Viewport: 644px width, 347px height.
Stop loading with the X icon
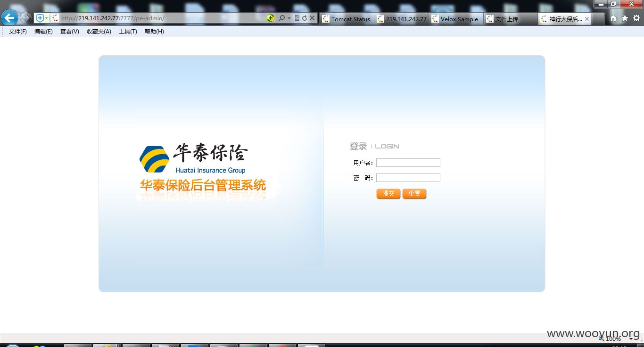(312, 18)
